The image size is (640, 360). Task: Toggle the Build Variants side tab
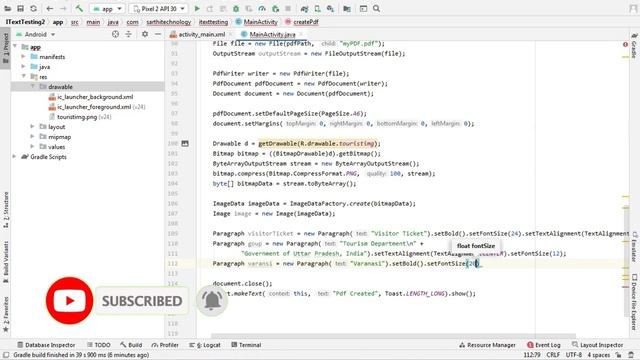5,261
